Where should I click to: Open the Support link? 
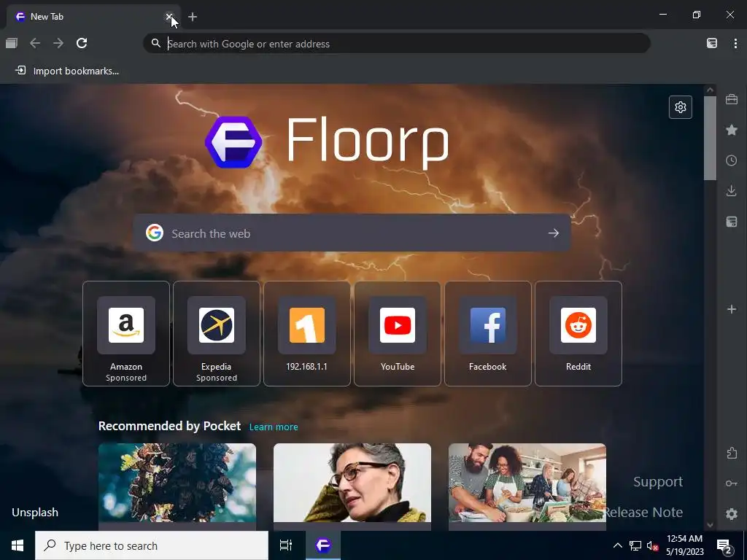[x=658, y=482]
